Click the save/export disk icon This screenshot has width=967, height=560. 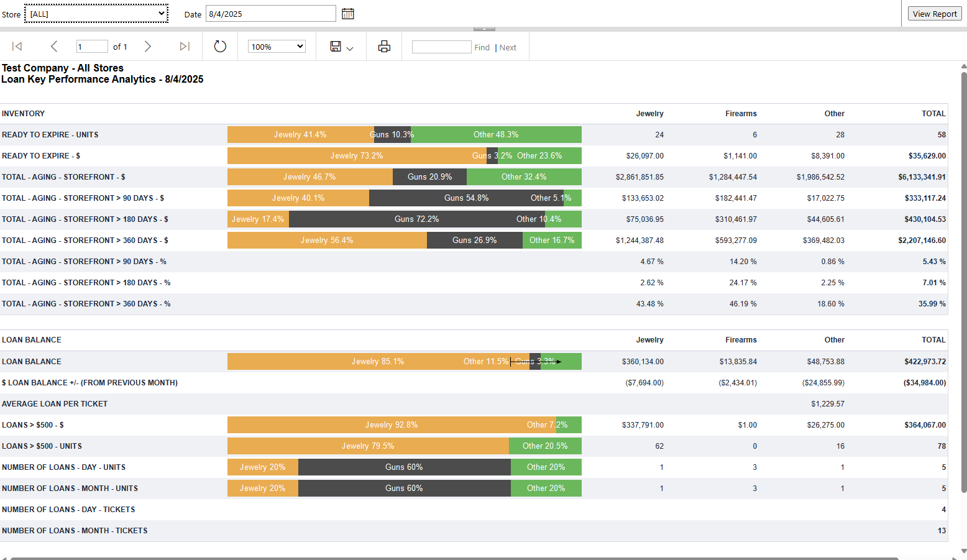(x=336, y=47)
